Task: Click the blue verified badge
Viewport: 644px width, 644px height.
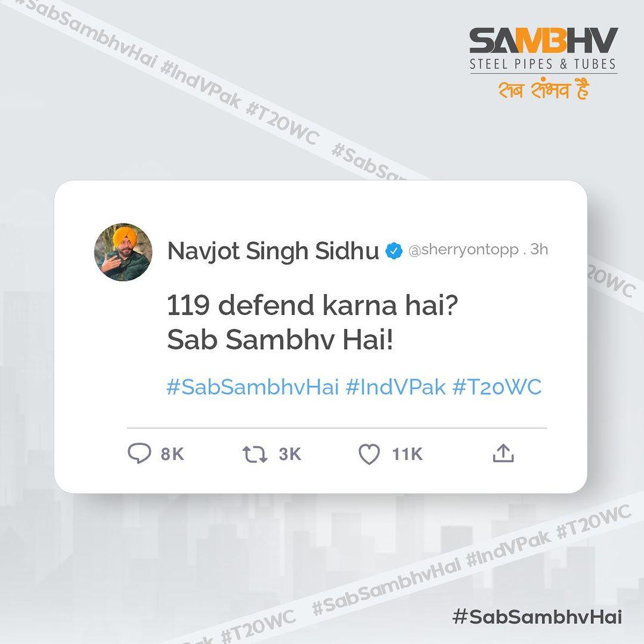Action: [394, 251]
